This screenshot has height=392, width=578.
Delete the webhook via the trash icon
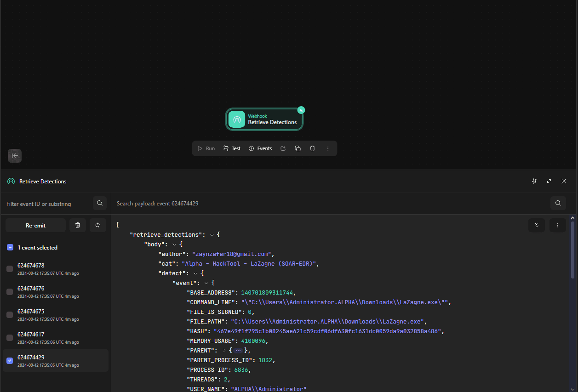[312, 148]
